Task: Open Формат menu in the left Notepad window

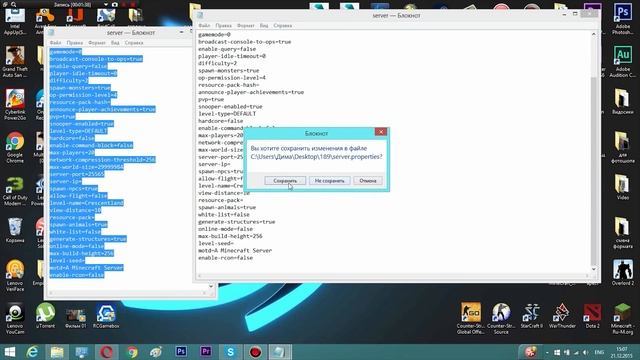Action: (97, 42)
